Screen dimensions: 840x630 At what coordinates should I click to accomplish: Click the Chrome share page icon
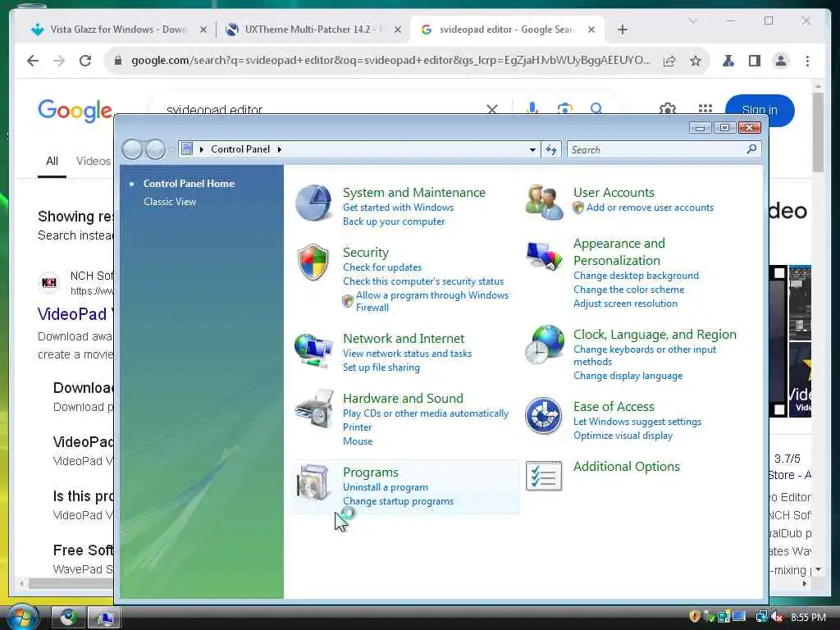[x=669, y=61]
